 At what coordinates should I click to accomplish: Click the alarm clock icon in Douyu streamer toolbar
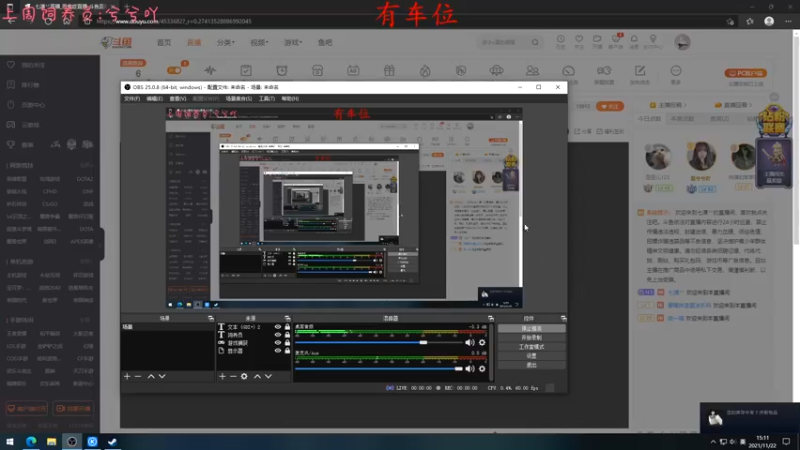coord(282,70)
